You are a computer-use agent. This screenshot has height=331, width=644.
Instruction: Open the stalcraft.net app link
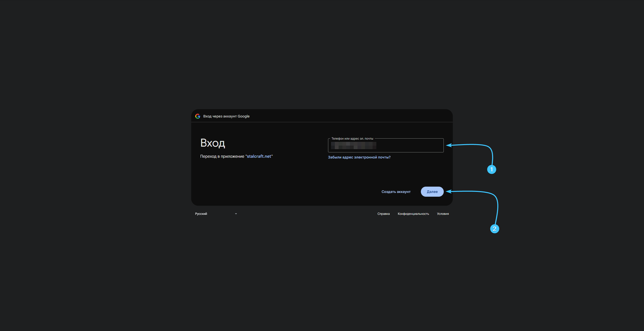(x=259, y=156)
